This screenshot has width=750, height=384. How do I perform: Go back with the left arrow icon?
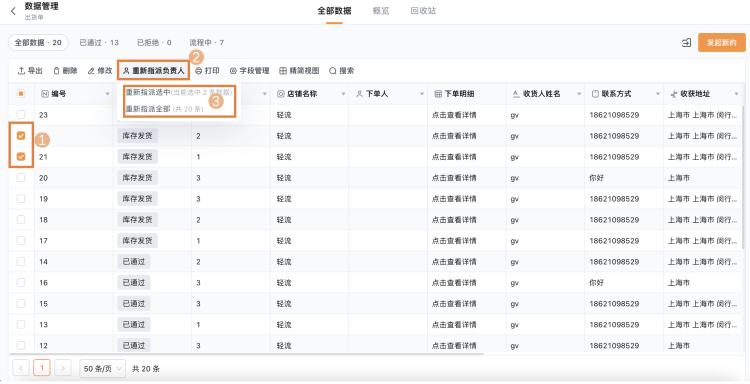pos(13,11)
